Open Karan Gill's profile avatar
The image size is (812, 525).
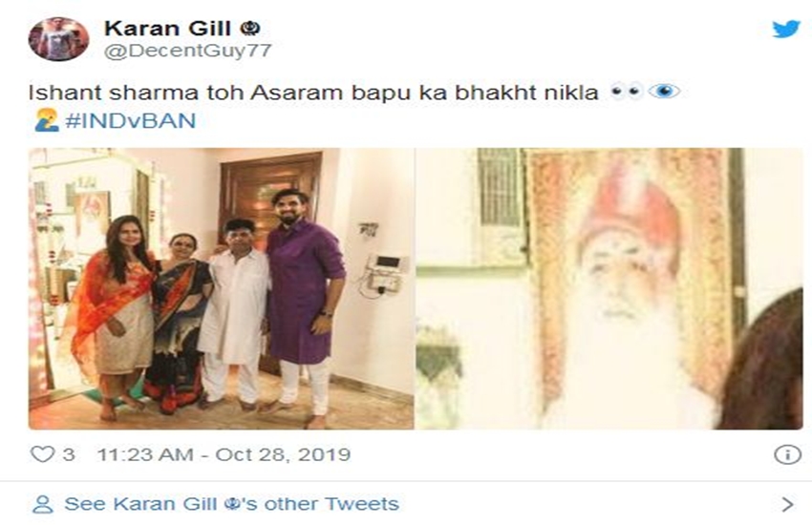[58, 39]
